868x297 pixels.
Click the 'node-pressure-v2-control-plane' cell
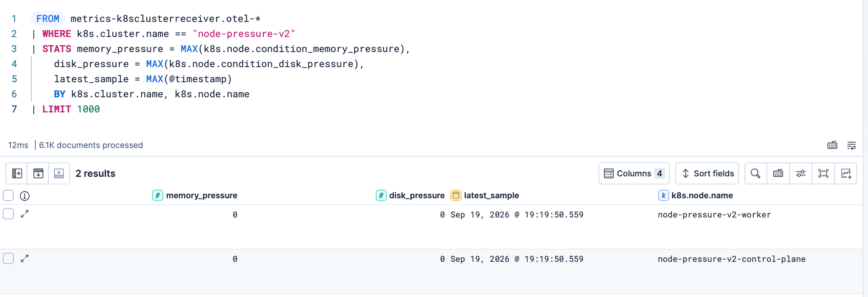point(731,259)
